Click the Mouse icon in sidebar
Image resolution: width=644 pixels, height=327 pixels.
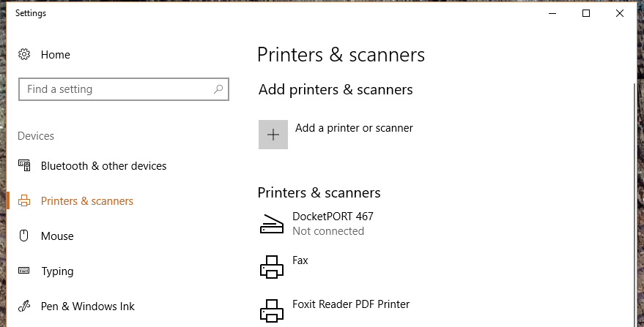[x=24, y=236]
